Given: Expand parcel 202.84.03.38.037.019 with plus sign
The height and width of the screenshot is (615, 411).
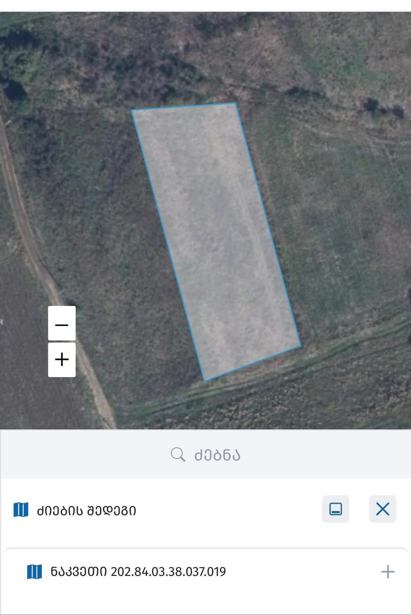Looking at the screenshot, I should 387,571.
